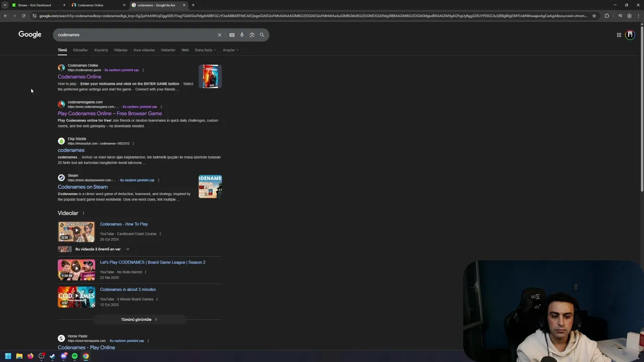
Task: Click the Codenames box art thumbnail
Action: point(210,76)
